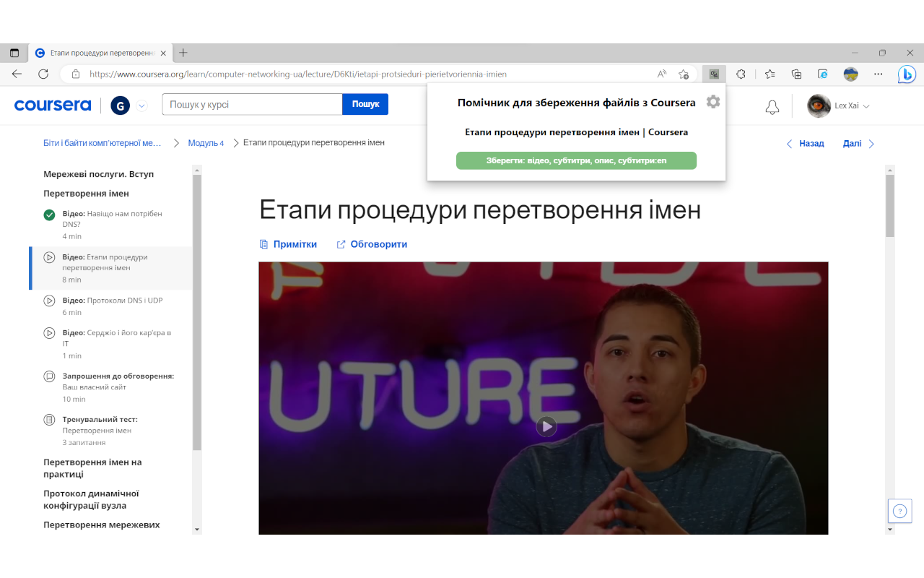Screen dimensions: 924x578
Task: Expand the Мережеві послуги. Вступ section
Action: [98, 174]
